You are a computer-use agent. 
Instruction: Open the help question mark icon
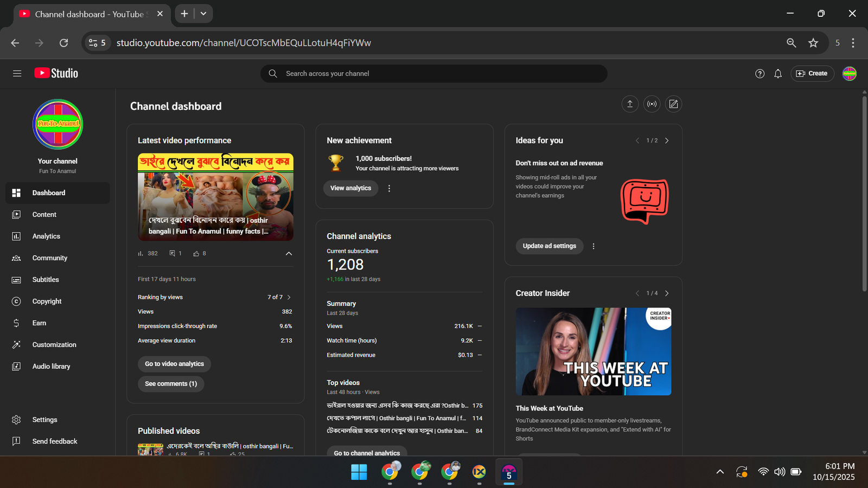point(759,74)
